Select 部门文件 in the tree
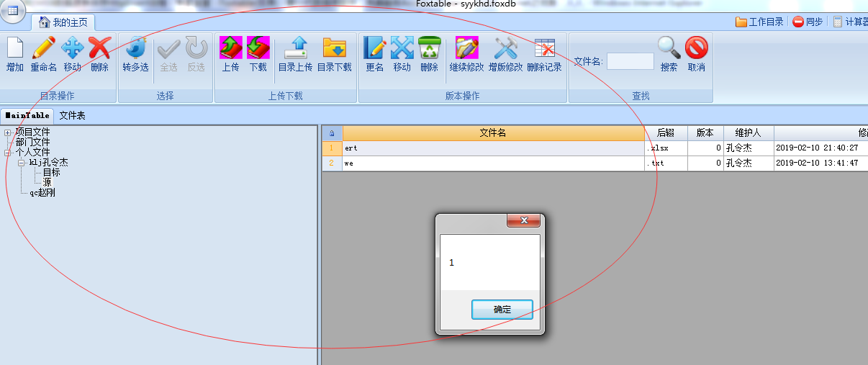The image size is (868, 365). (32, 142)
